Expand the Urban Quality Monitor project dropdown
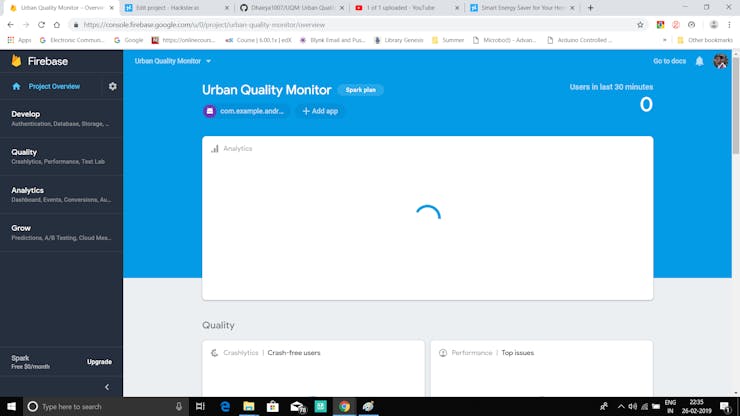Image resolution: width=740 pixels, height=416 pixels. [x=173, y=61]
